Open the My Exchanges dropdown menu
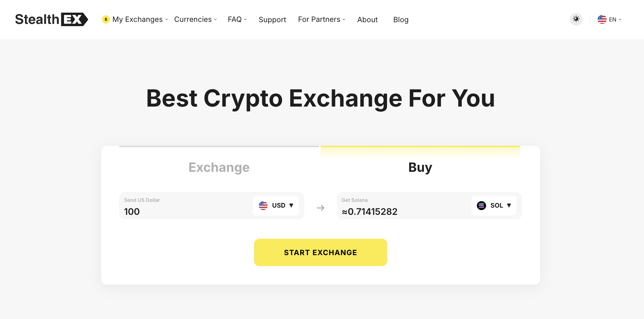Screen dimensions: 644x319 [138, 19]
